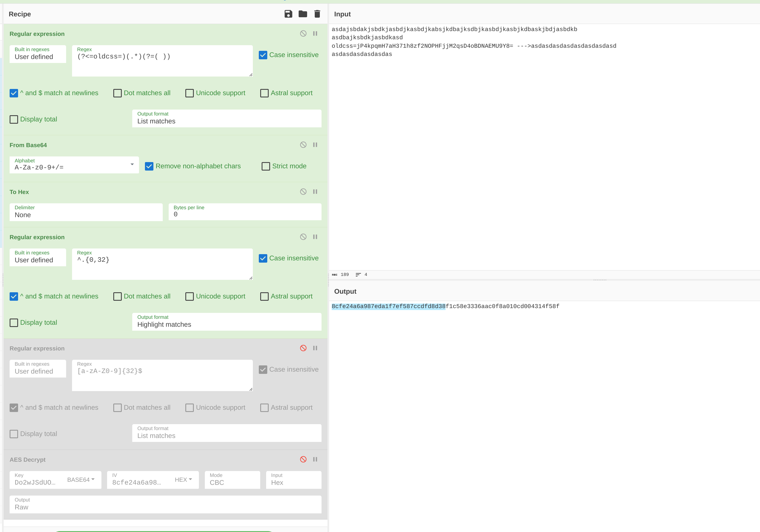The height and width of the screenshot is (532, 760).
Task: Clear the entire recipe with the trash icon
Action: click(317, 14)
